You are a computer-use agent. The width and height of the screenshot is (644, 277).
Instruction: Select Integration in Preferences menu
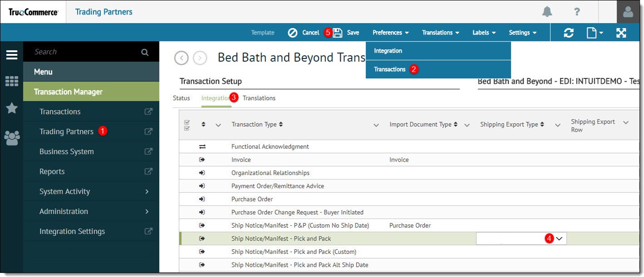pos(438,51)
